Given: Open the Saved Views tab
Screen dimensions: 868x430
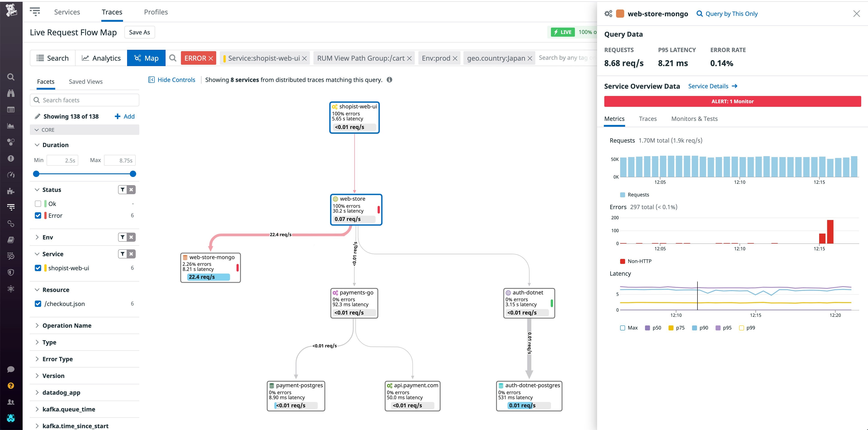Looking at the screenshot, I should tap(85, 81).
